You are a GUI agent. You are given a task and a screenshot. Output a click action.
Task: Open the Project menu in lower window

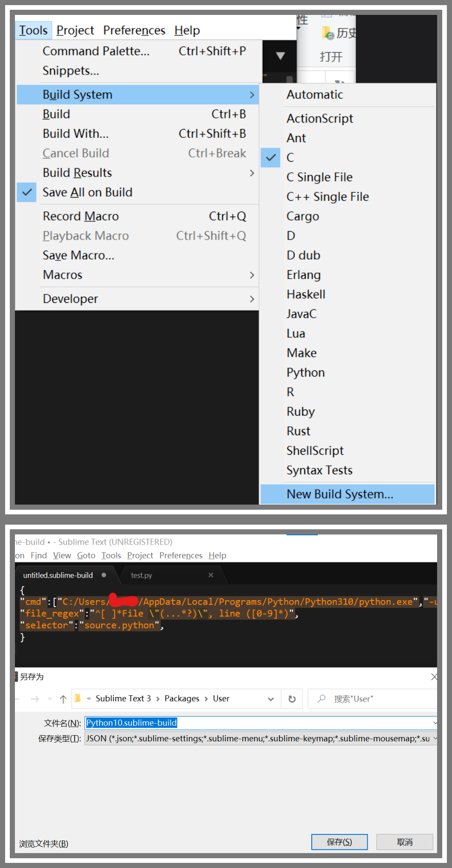140,555
